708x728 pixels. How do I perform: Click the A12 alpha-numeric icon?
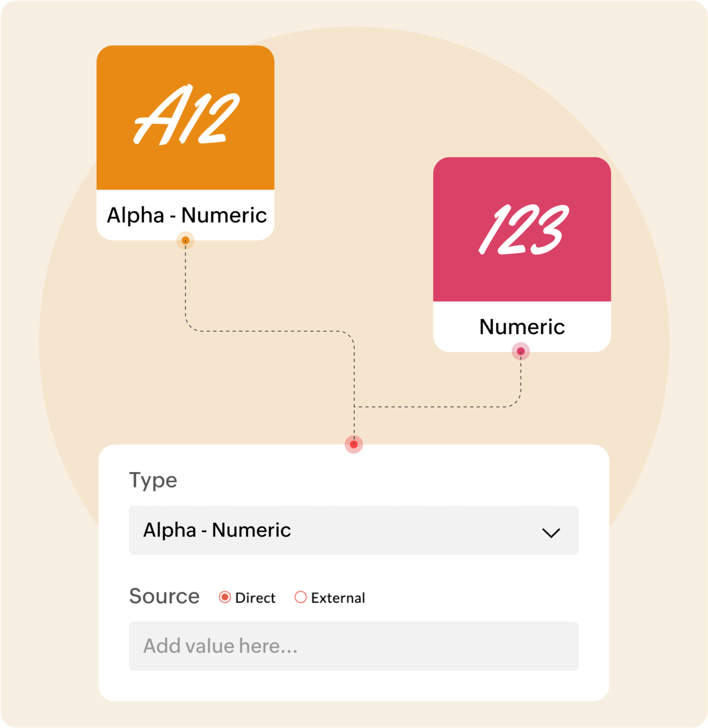(x=187, y=115)
